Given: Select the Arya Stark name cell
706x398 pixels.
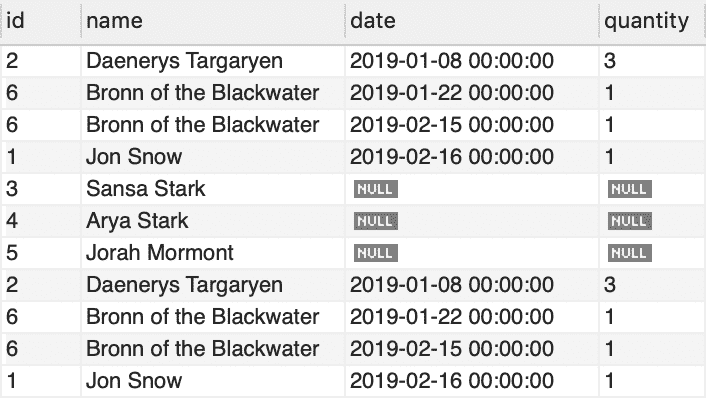Looking at the screenshot, I should (x=213, y=221).
